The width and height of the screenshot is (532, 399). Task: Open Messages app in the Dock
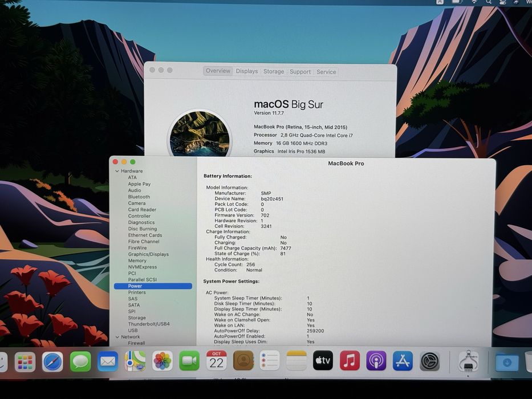click(x=80, y=362)
